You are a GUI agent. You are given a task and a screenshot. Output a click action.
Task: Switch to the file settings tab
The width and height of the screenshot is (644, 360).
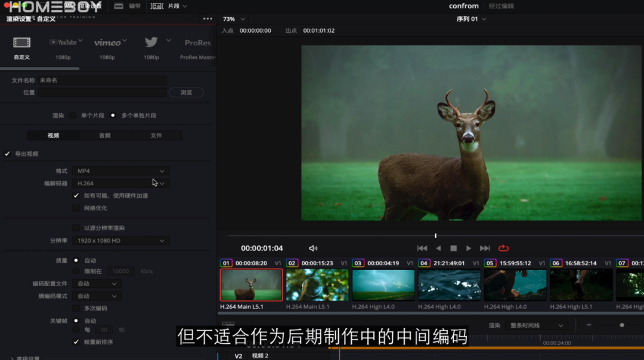point(156,135)
